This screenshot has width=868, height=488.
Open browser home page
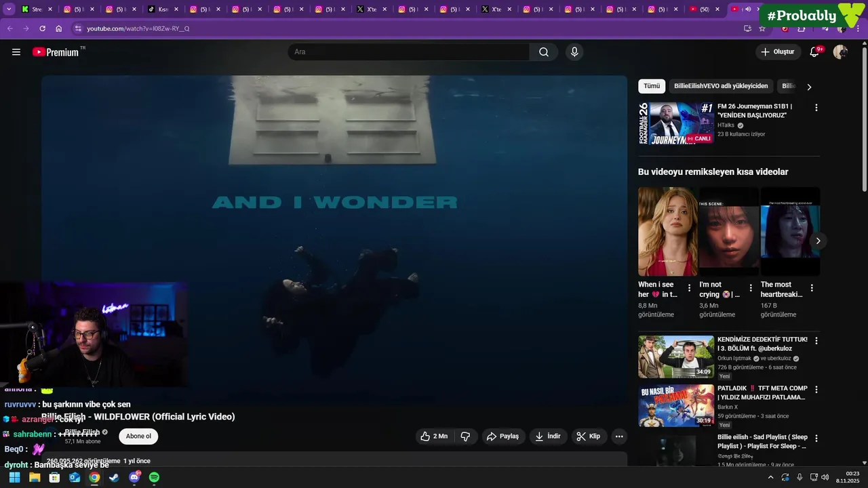pyautogui.click(x=58, y=28)
